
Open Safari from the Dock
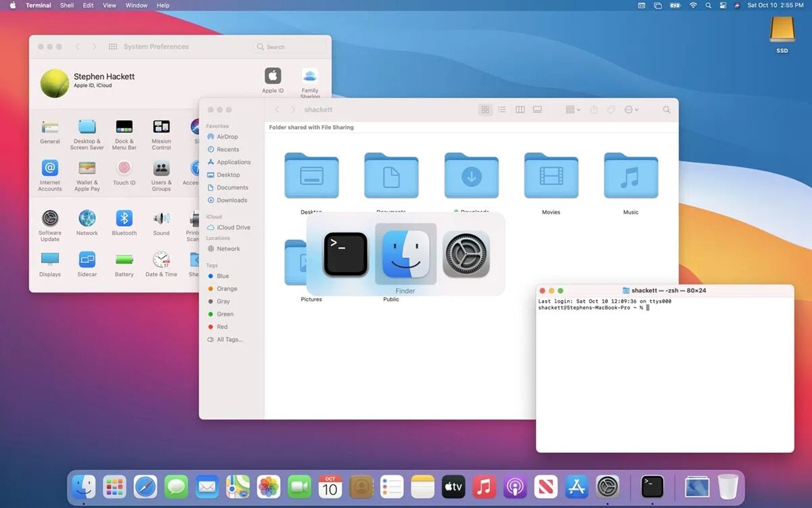(x=145, y=486)
